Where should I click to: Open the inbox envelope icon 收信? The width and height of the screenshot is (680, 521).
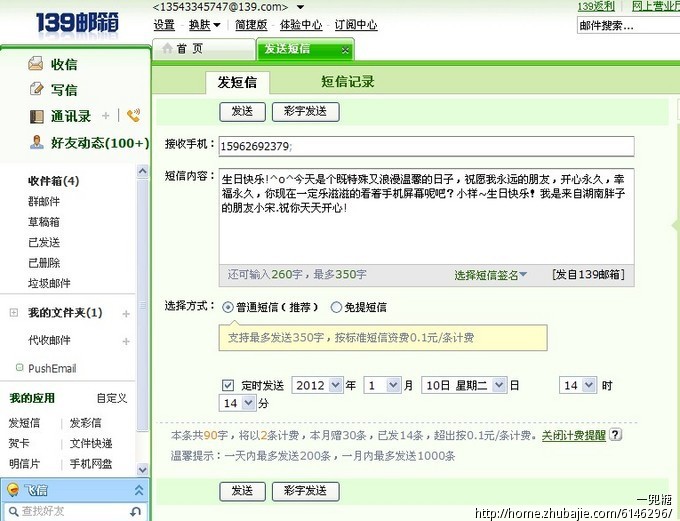coord(36,64)
